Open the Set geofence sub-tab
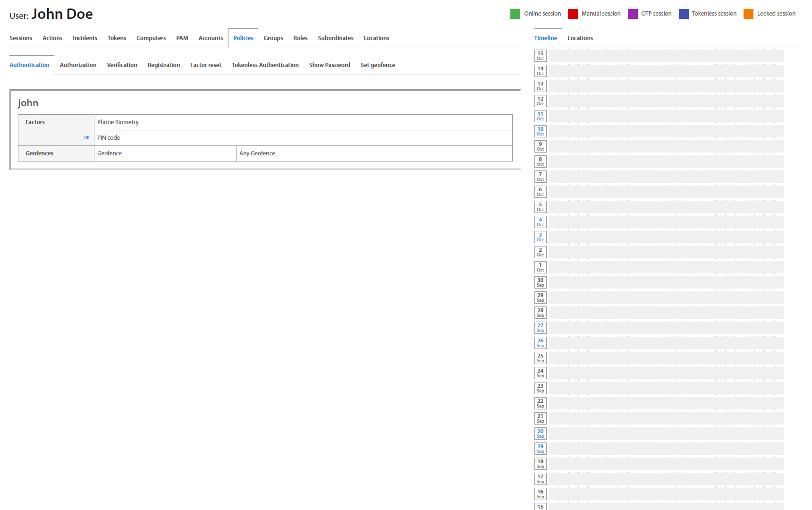812x510 pixels. (x=378, y=65)
